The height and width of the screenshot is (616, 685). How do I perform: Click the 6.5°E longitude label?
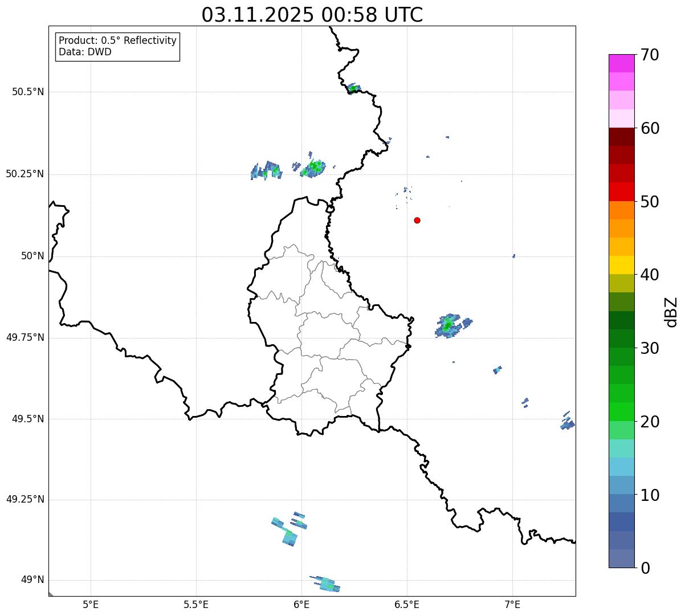(407, 605)
